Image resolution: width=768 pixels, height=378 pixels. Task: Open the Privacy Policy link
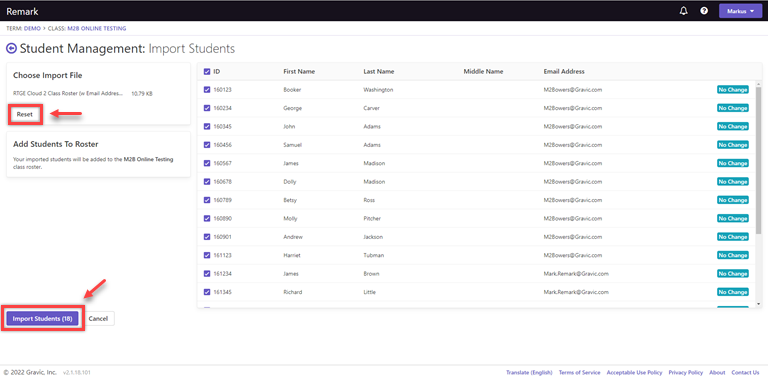click(x=686, y=373)
